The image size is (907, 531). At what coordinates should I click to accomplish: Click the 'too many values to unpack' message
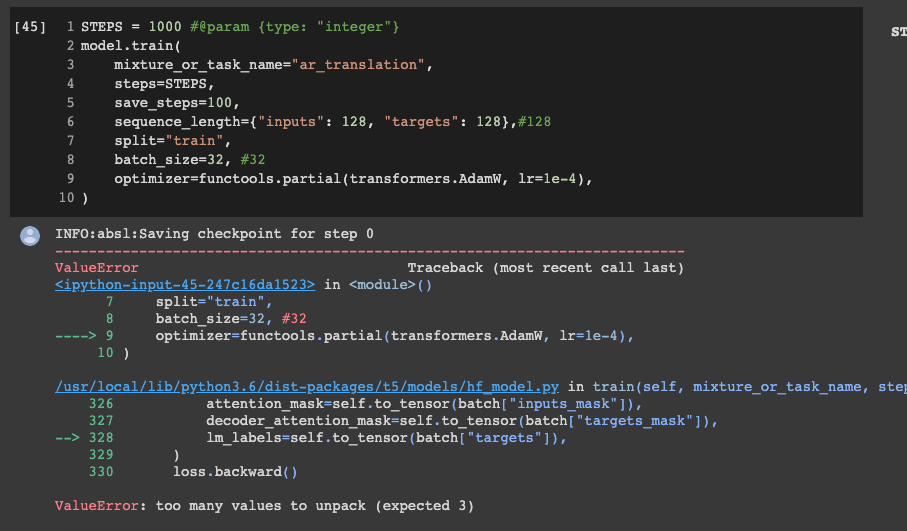point(315,506)
